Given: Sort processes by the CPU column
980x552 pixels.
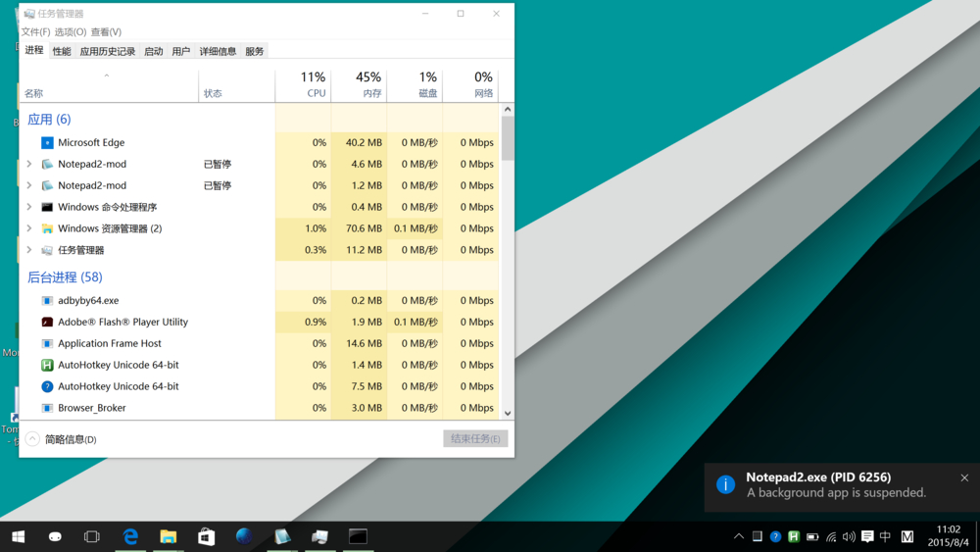Looking at the screenshot, I should pos(303,84).
